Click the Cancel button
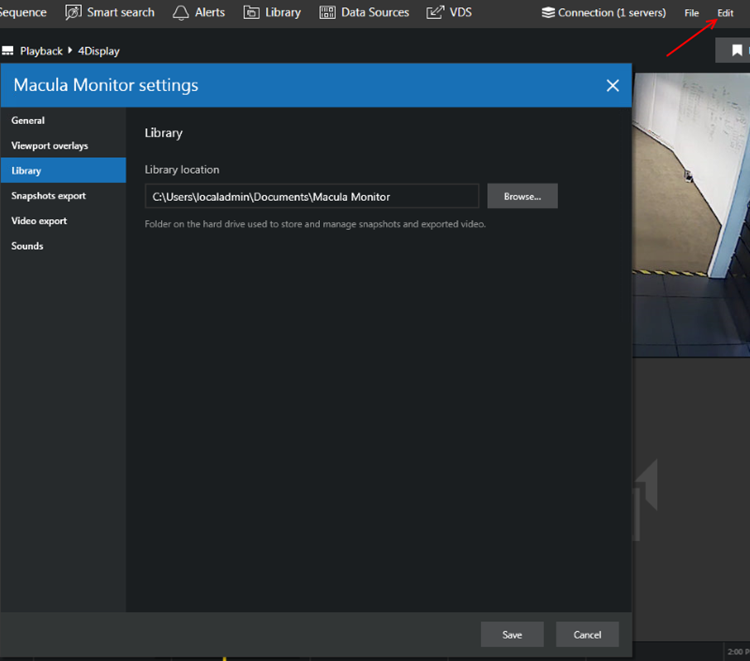Viewport: 750px width, 661px height. [587, 634]
